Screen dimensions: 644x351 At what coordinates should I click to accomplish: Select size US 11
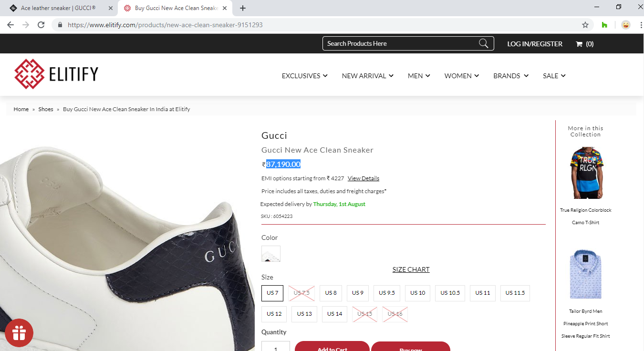point(483,293)
